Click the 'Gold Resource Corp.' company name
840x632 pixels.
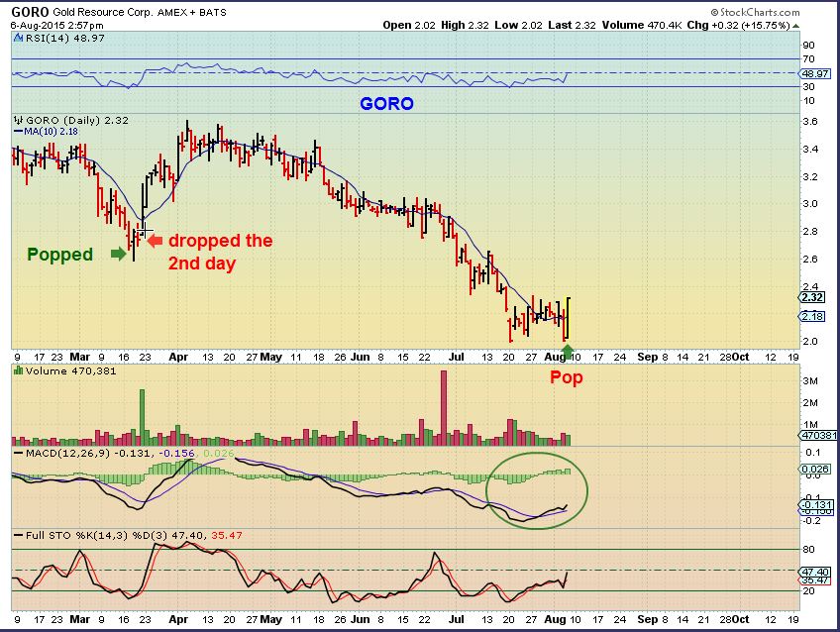(103, 12)
